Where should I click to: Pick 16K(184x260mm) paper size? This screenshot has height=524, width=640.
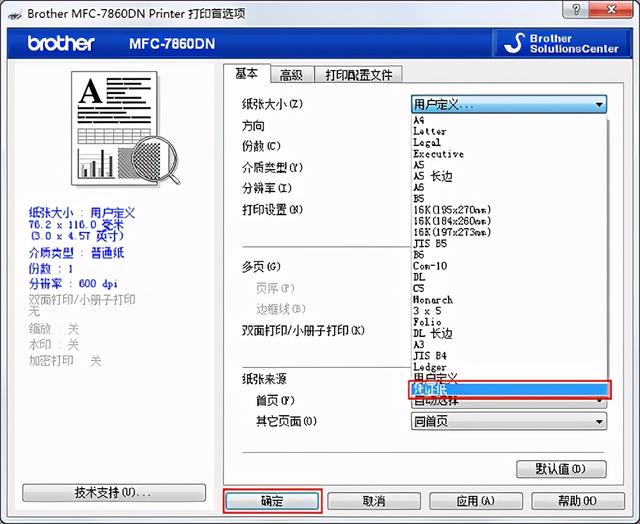[452, 221]
